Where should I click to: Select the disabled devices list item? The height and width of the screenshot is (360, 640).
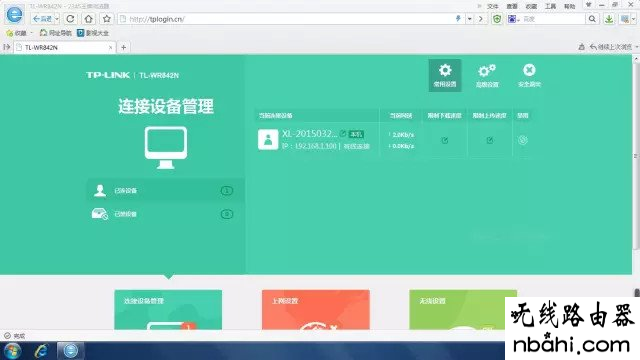click(x=165, y=214)
